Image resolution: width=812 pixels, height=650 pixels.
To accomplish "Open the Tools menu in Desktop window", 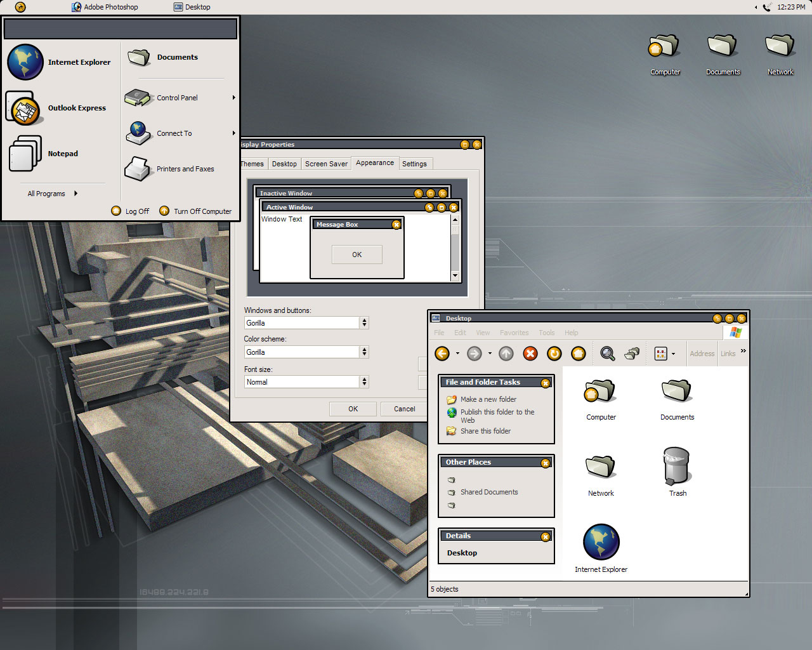I will coord(547,333).
